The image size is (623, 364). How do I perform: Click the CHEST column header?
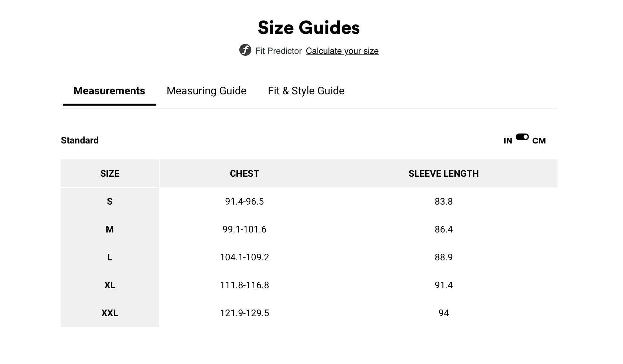[x=244, y=173]
